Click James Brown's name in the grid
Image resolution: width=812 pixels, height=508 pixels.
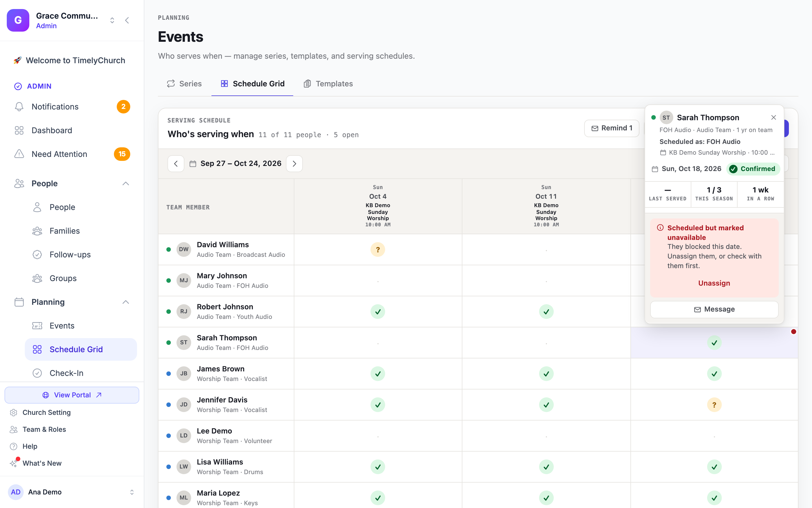pos(220,369)
